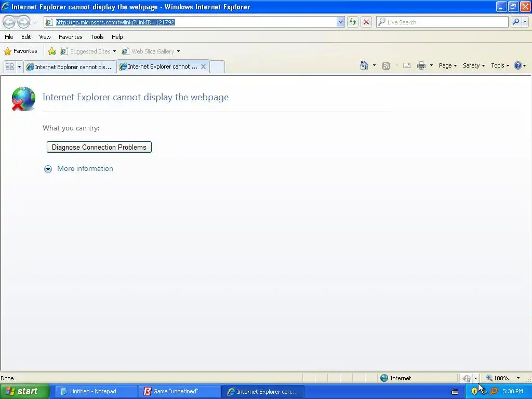Click the RSS Feeds icon

[386, 66]
